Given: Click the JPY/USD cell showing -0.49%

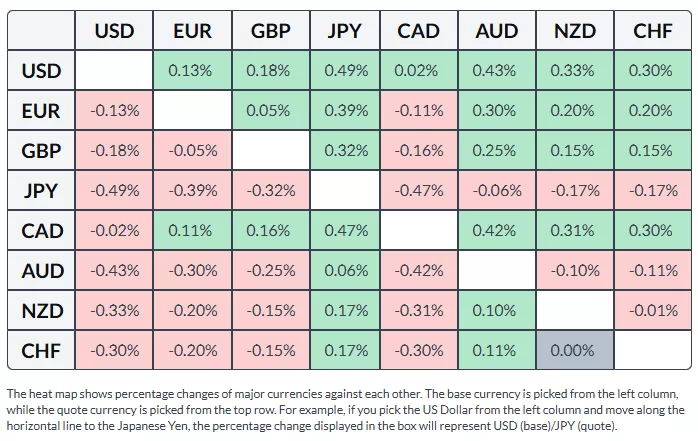Looking at the screenshot, I should (114, 191).
